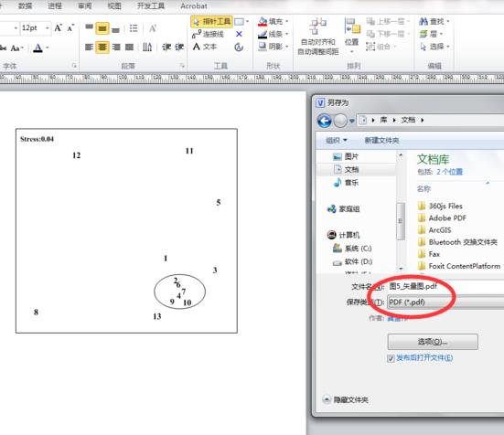504x435 pixels.
Task: Select Pictures (图片) in navigation pane
Action: (x=346, y=156)
